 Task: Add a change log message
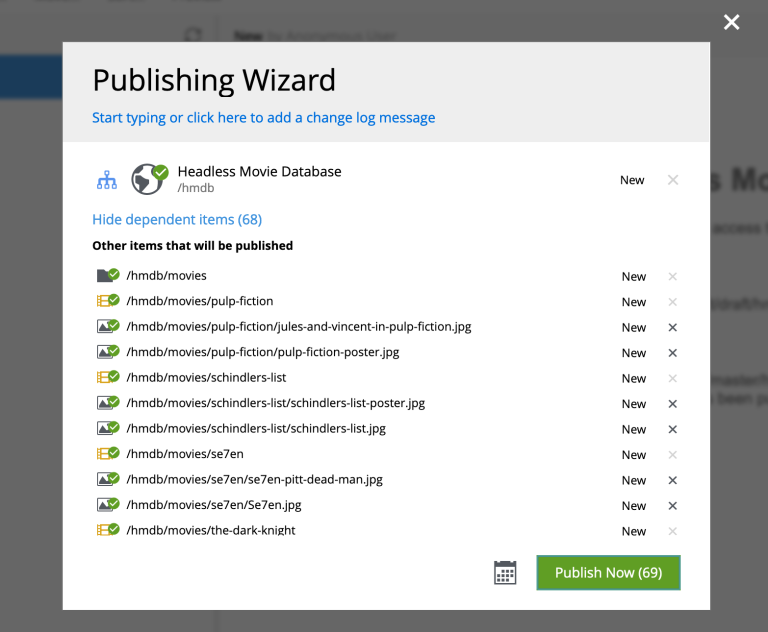pos(264,118)
